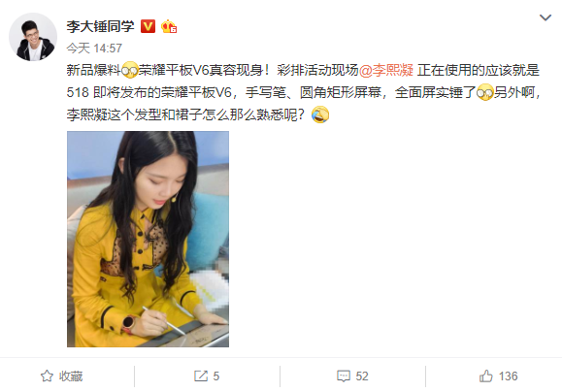This screenshot has height=392, width=562.
Task: Click the repost share icon
Action: (x=201, y=376)
